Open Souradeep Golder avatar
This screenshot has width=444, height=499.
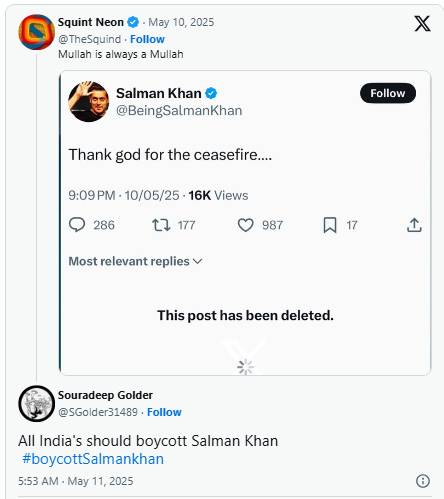36,404
